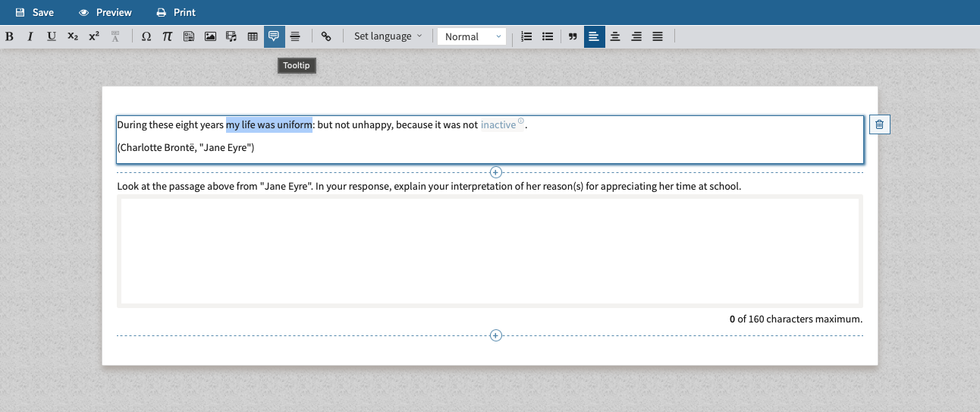980x412 pixels.
Task: Click inside the empty response text area
Action: [x=489, y=250]
